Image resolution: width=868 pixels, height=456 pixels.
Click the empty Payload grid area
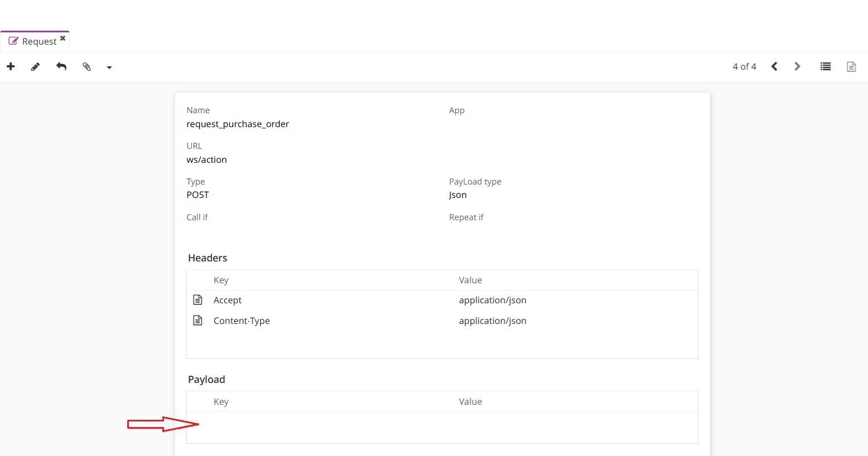(x=442, y=427)
